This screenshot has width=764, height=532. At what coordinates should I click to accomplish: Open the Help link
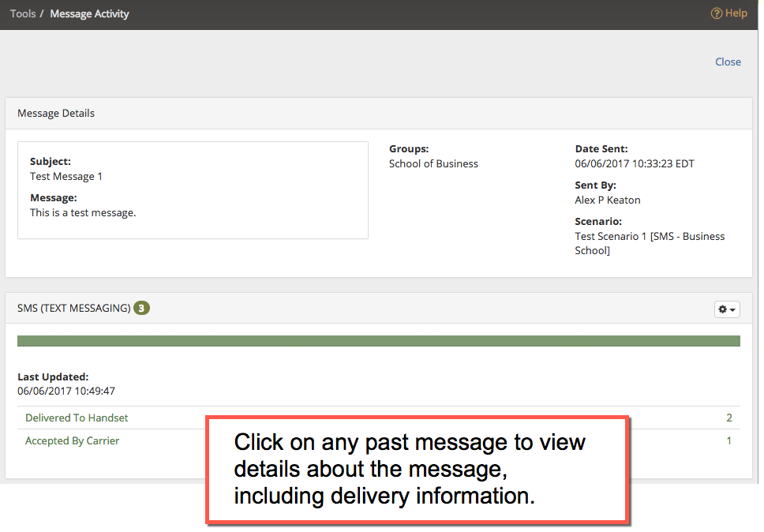[x=729, y=13]
